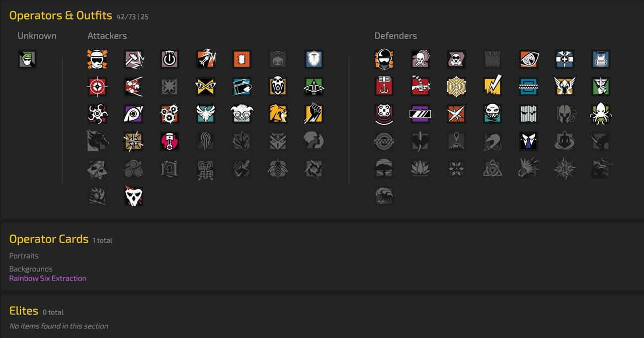This screenshot has width=644, height=338.
Task: Select Jackal's purple eye operator icon
Action: (x=134, y=114)
